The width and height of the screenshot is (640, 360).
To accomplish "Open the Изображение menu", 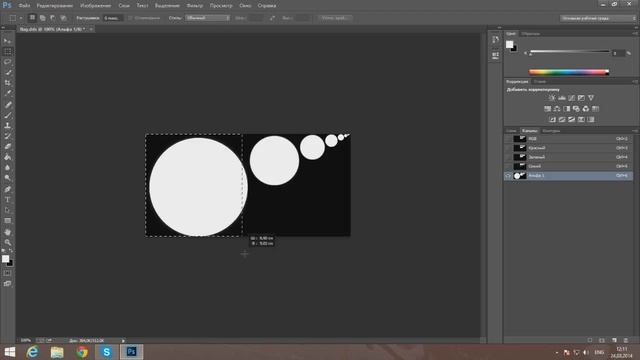I will [96, 6].
